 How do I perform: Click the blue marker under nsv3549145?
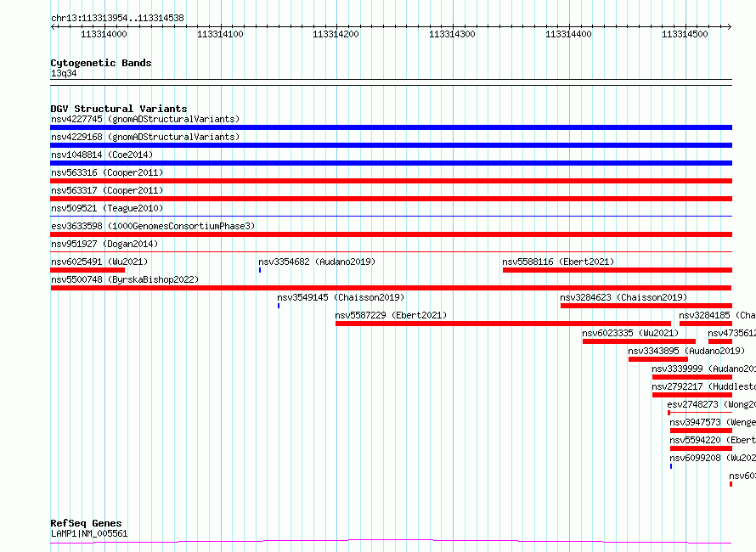pos(279,306)
